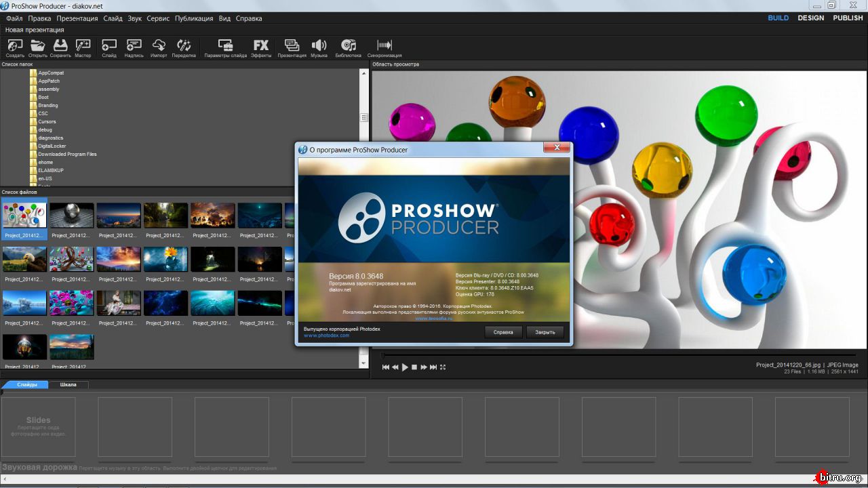Click the fast-forward button under preview
Viewport: 868px width, 488px height.
click(424, 367)
